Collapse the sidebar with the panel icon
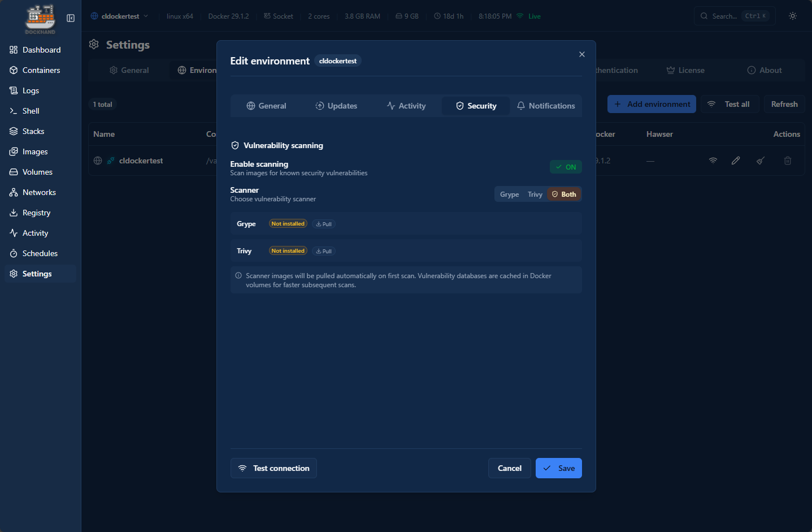The height and width of the screenshot is (532, 812). click(x=70, y=18)
